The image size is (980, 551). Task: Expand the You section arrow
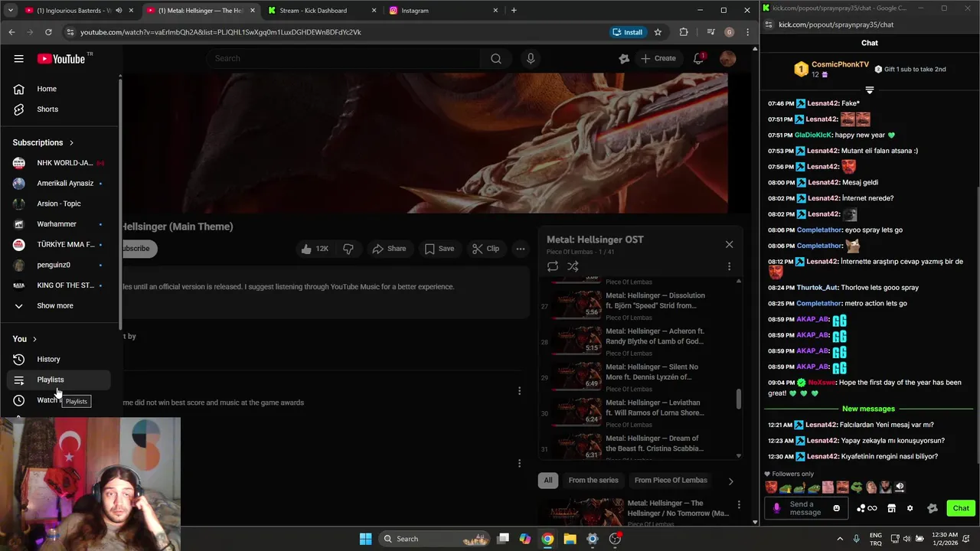pyautogui.click(x=34, y=339)
